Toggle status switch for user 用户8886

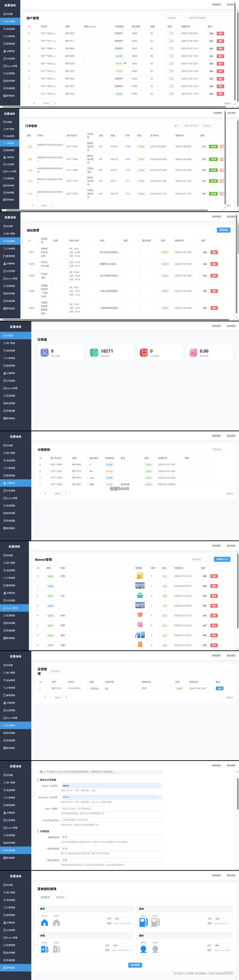click(171, 48)
